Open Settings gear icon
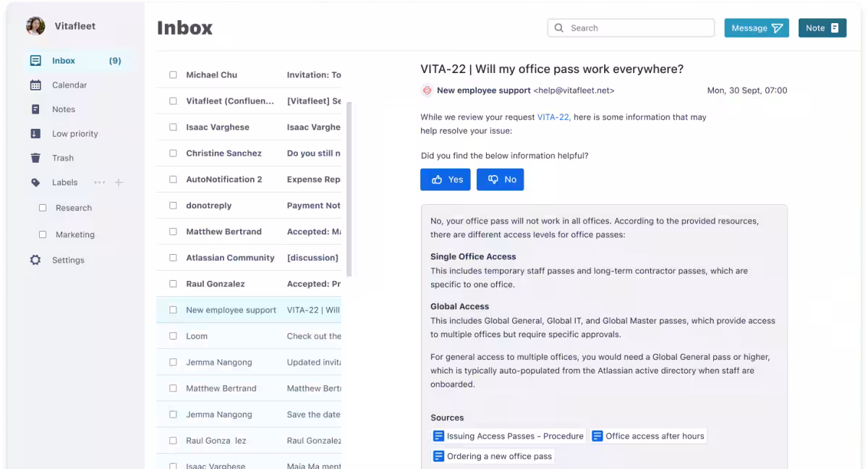Image resolution: width=868 pixels, height=469 pixels. click(x=35, y=260)
